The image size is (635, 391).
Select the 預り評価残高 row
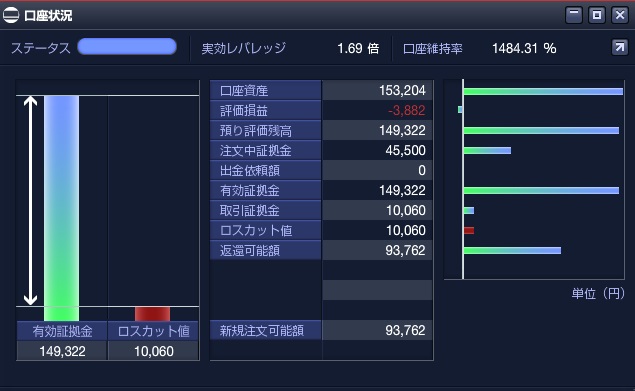(x=321, y=130)
